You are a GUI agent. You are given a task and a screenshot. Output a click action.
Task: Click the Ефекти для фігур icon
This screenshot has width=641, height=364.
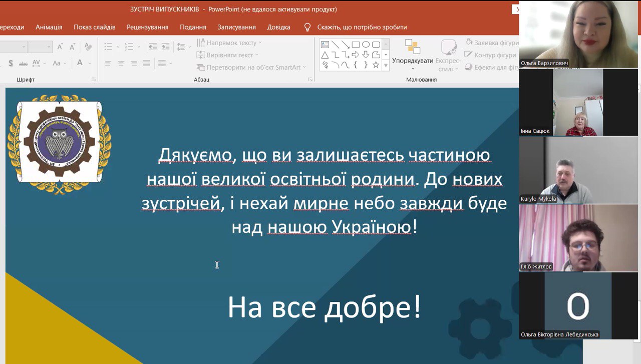click(469, 66)
